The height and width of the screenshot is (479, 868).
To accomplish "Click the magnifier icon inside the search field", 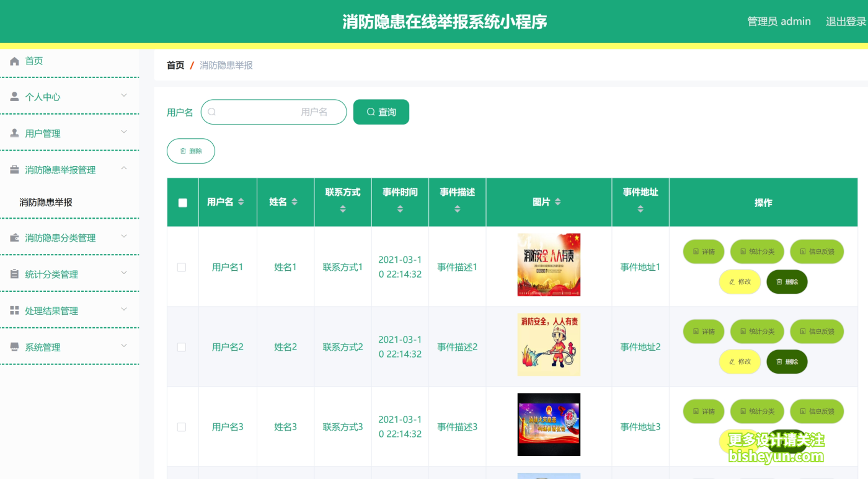I will coord(212,112).
